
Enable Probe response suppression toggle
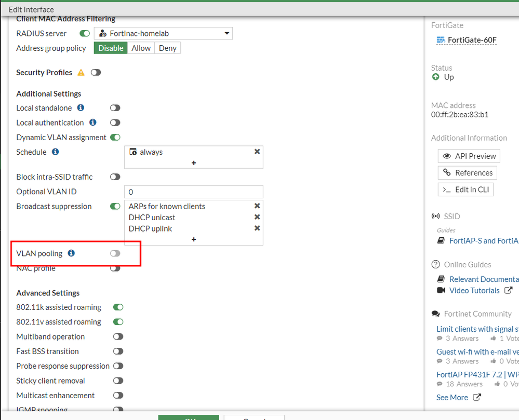pyautogui.click(x=118, y=366)
